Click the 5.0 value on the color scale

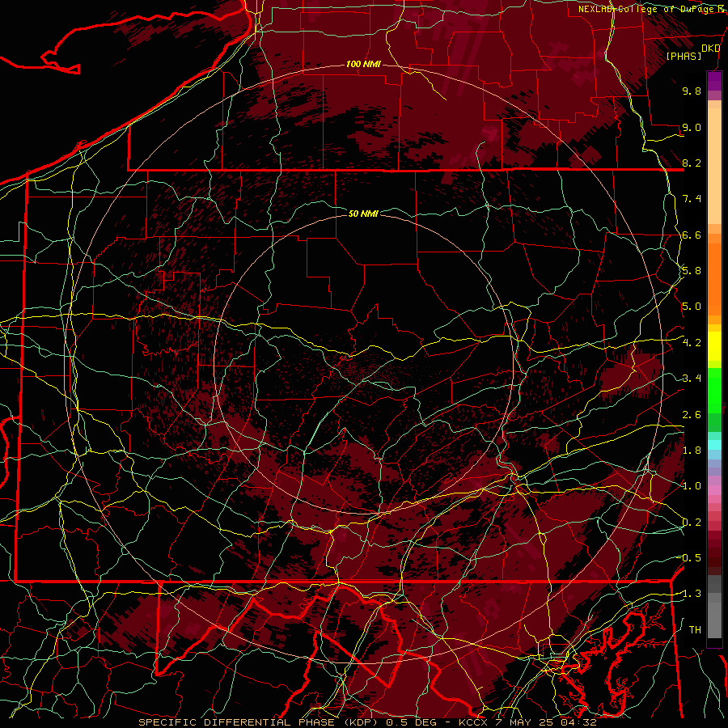[x=692, y=307]
